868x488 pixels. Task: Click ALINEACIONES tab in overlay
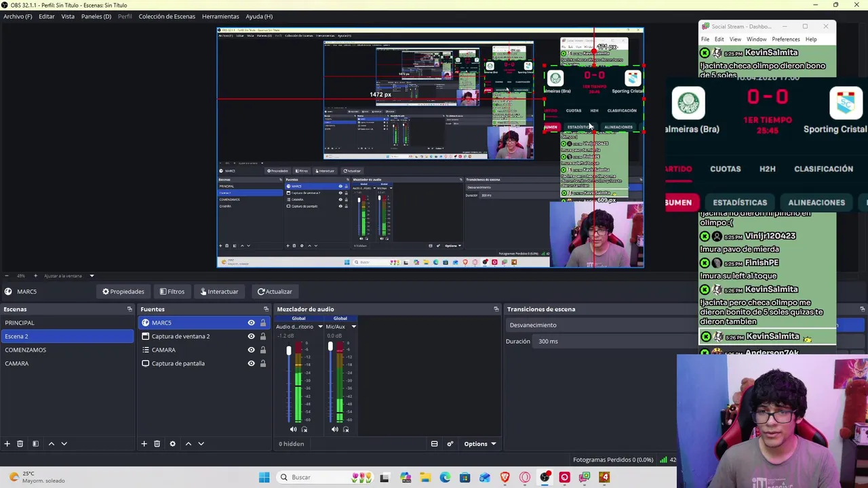click(816, 203)
